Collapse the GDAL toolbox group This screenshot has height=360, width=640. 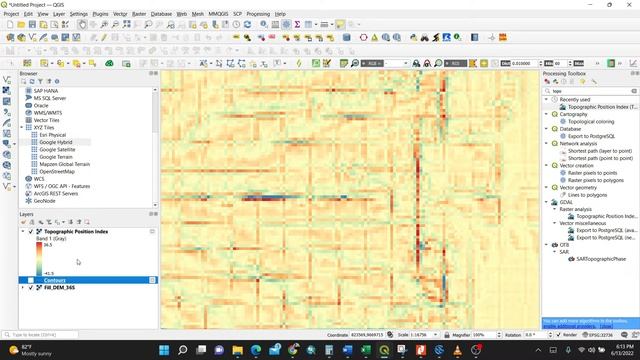tap(546, 202)
